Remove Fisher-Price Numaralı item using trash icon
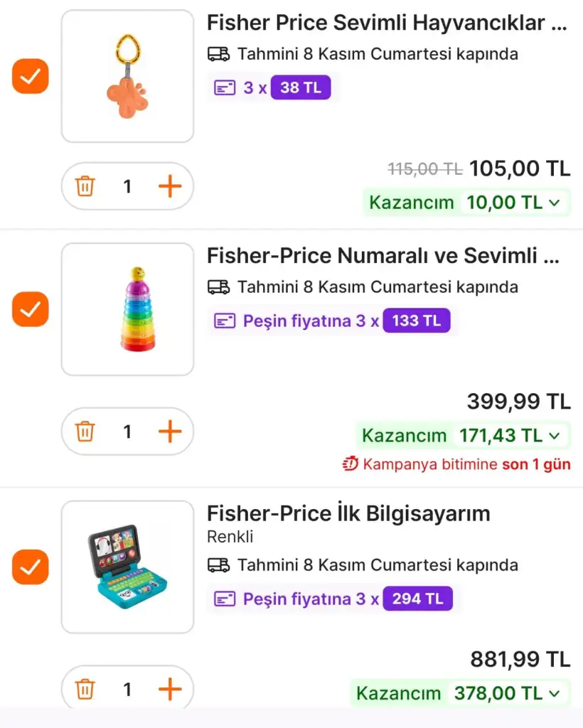This screenshot has width=583, height=728. (85, 432)
